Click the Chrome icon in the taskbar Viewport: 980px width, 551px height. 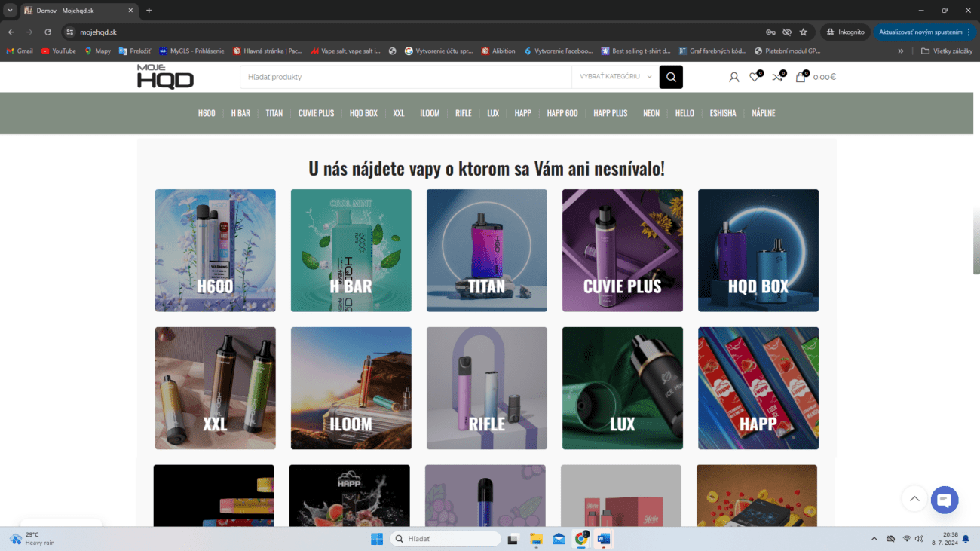tap(581, 539)
